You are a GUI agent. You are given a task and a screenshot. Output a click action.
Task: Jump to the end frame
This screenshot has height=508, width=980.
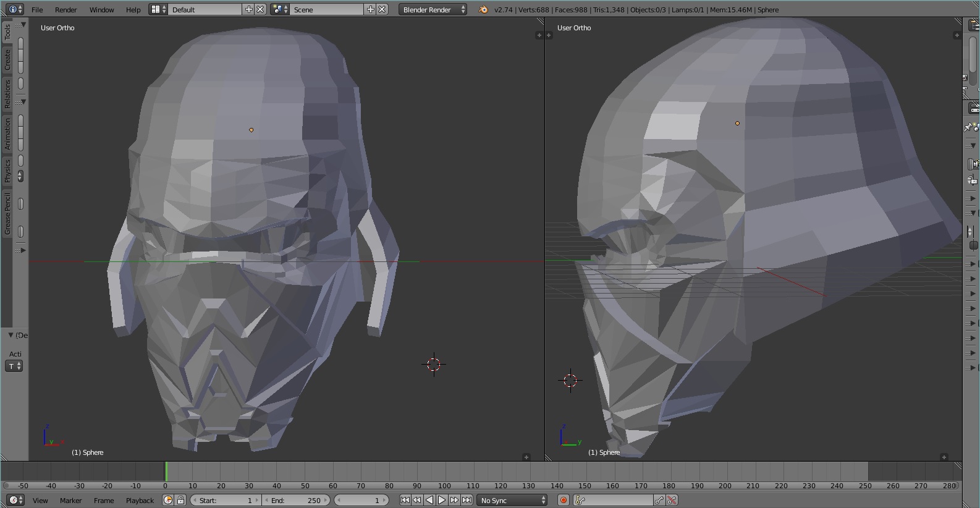tap(467, 500)
